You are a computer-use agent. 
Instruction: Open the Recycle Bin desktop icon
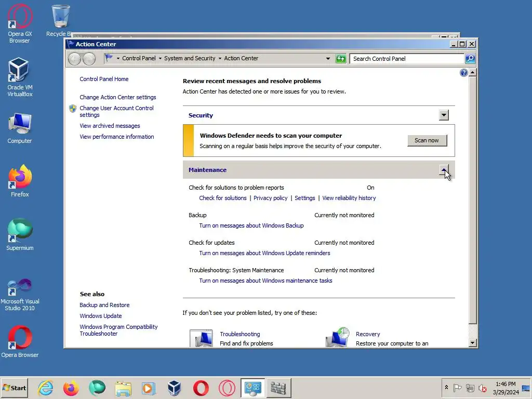tap(60, 20)
